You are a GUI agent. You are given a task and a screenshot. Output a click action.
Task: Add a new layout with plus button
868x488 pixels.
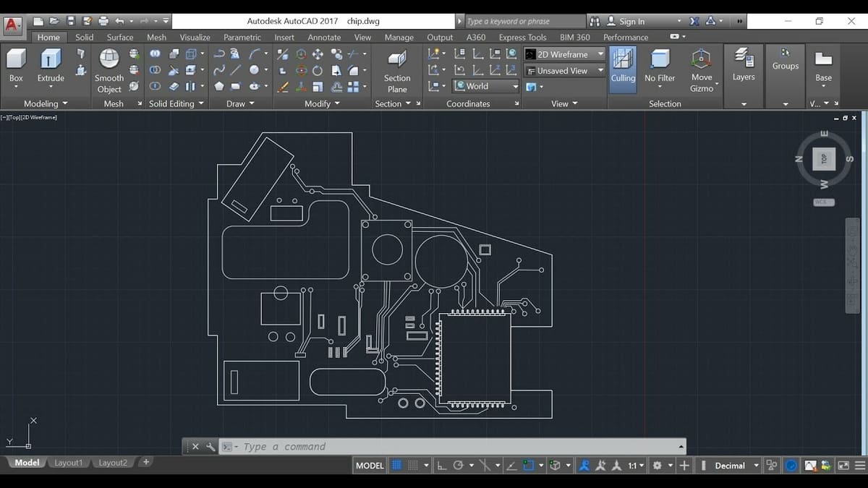click(x=146, y=462)
